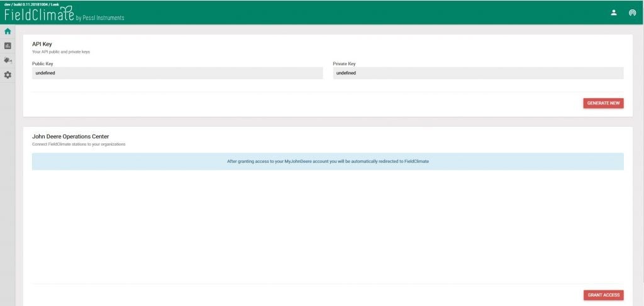644x306 pixels.
Task: Click the Grant Access button
Action: [x=603, y=295]
